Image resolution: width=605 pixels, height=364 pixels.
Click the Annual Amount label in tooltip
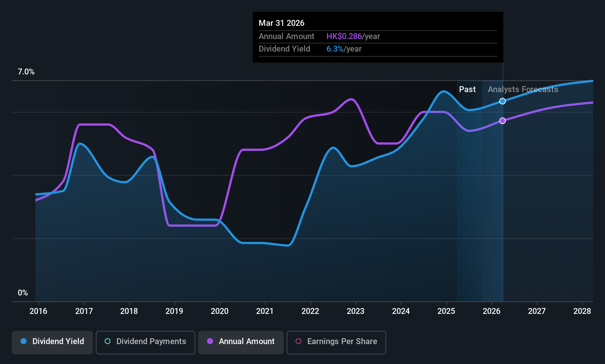pos(286,36)
